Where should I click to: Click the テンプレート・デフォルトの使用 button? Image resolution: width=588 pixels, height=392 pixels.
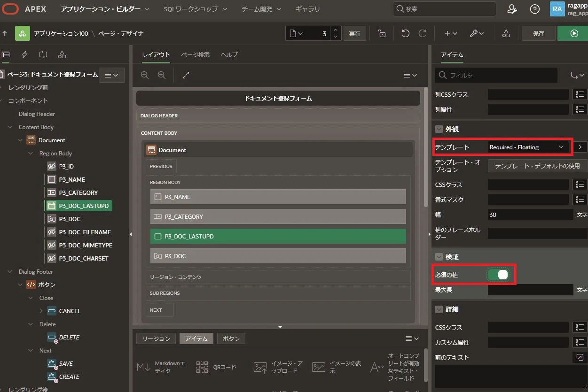tap(538, 166)
